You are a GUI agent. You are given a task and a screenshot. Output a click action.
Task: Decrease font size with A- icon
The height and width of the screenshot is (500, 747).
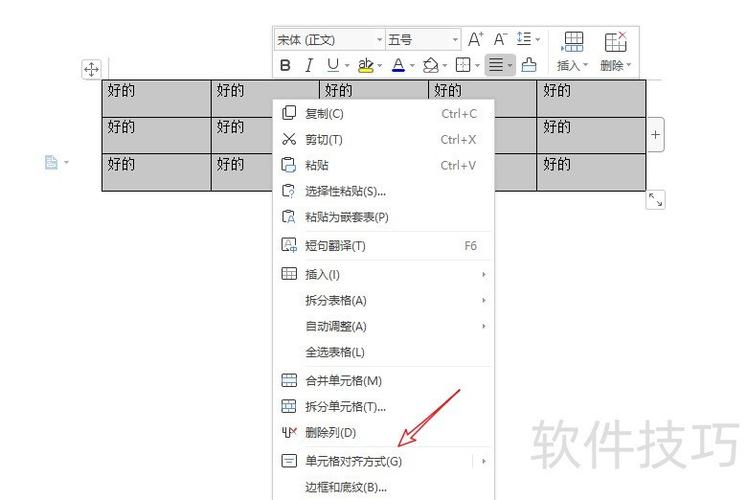(500, 39)
